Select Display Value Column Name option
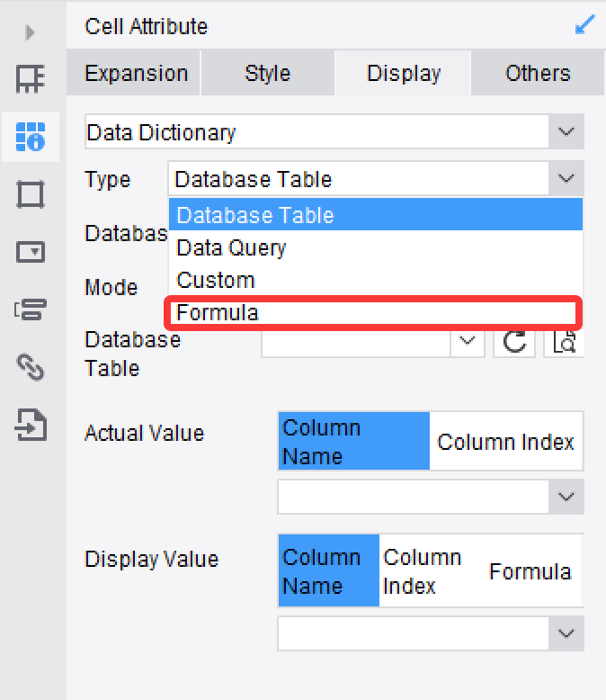606x700 pixels. (329, 570)
